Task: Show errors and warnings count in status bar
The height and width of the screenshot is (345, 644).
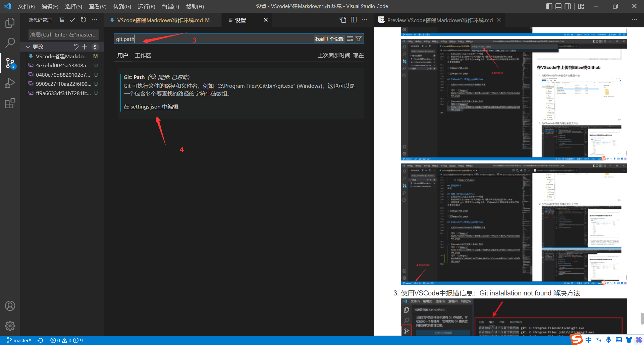Action: click(x=66, y=340)
